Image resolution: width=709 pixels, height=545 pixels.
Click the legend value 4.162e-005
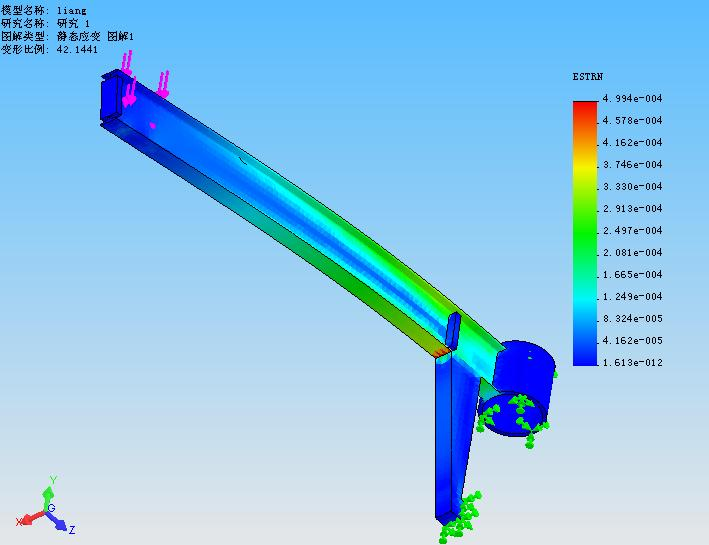[632, 341]
